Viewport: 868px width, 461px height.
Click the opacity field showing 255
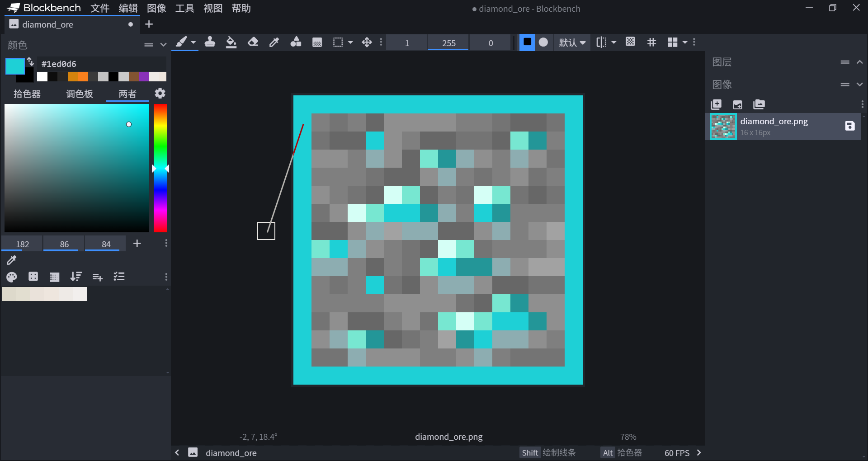point(448,43)
